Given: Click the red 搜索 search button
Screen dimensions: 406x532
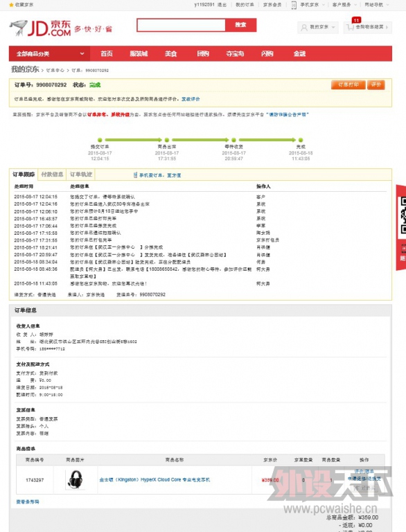Looking at the screenshot, I should (x=240, y=25).
